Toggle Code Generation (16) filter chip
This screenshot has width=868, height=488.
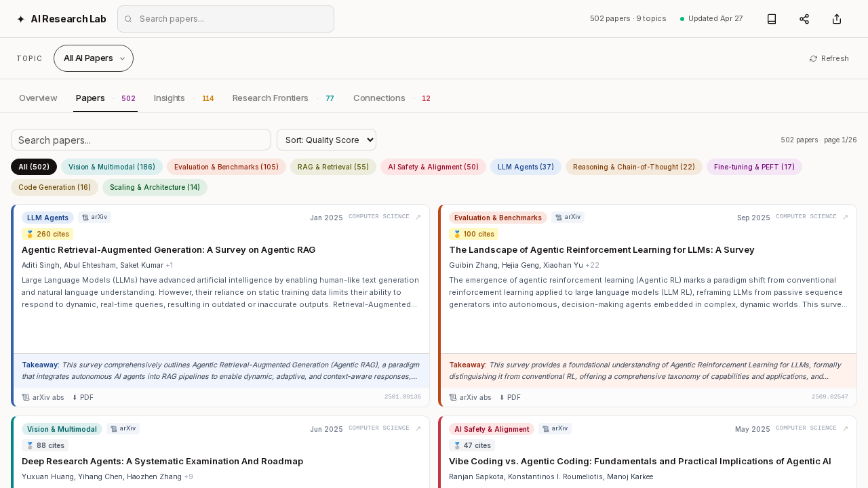[x=54, y=187]
